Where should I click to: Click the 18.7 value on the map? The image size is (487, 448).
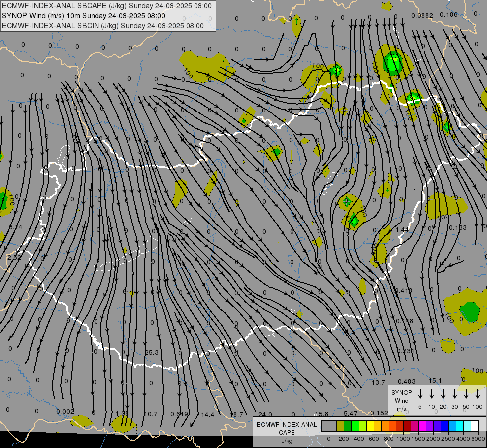(236, 415)
